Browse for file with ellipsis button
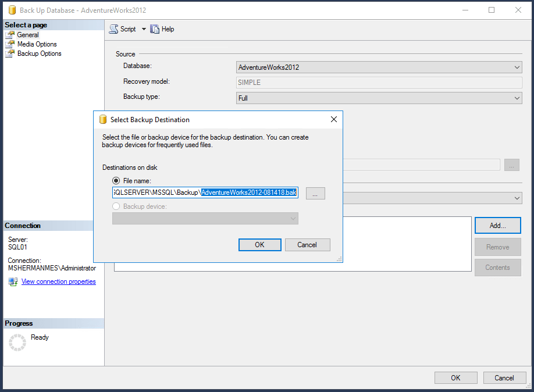Viewport: 534px width, 392px height. 315,194
